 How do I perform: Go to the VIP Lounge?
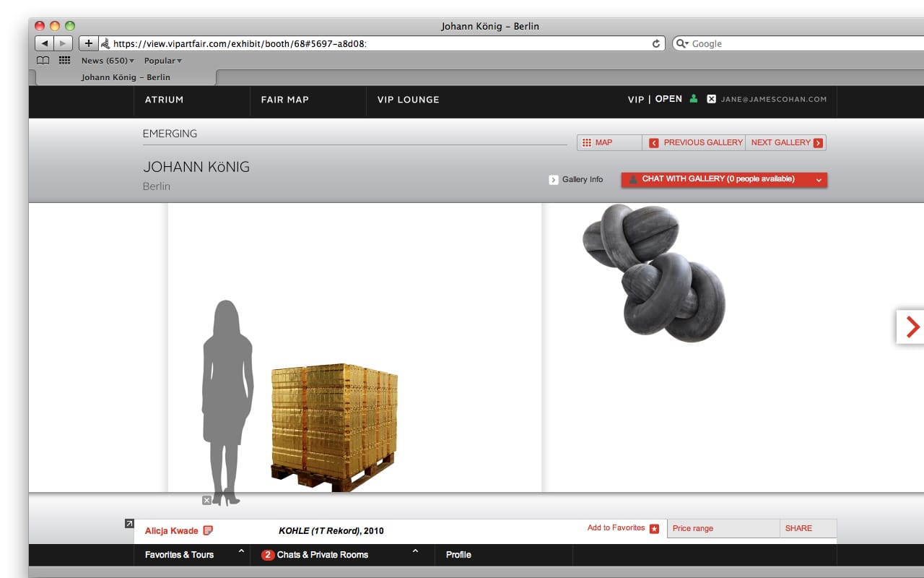(x=408, y=100)
